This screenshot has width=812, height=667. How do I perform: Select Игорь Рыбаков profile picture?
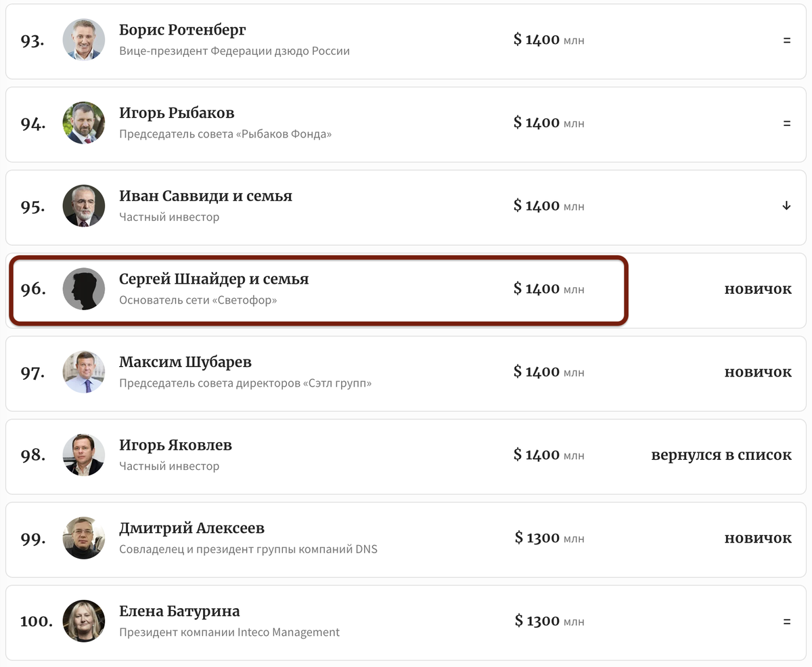[84, 123]
